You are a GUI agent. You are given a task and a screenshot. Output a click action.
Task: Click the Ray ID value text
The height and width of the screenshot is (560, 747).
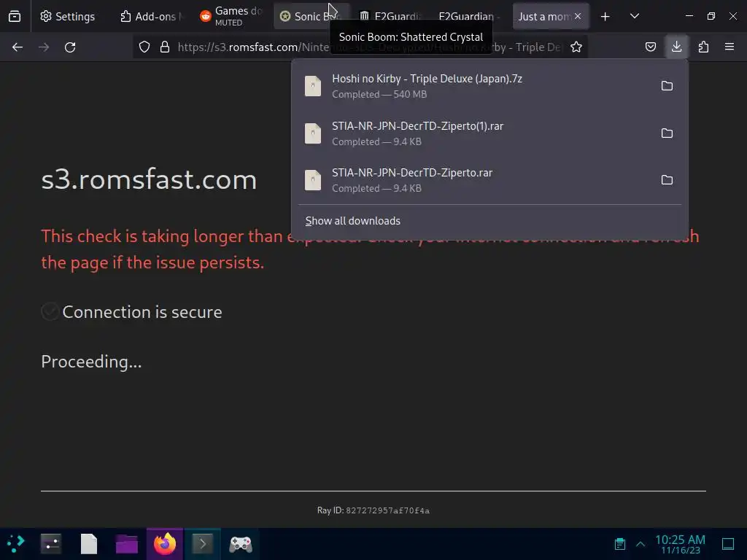point(388,510)
